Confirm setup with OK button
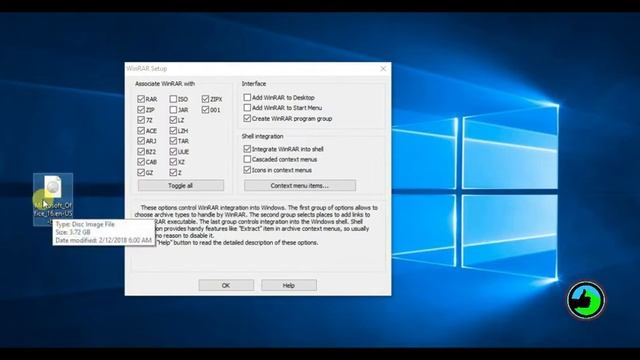The width and height of the screenshot is (640, 360). pos(226,285)
